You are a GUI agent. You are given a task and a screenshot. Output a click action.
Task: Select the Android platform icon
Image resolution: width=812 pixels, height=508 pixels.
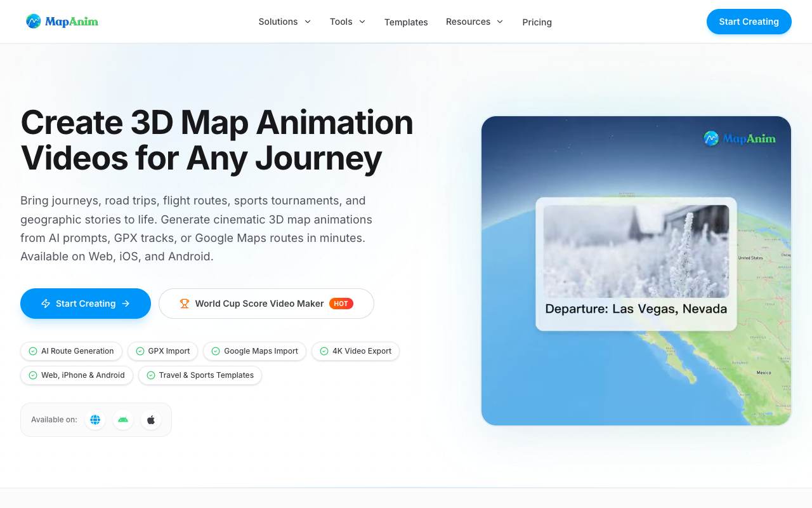click(123, 420)
